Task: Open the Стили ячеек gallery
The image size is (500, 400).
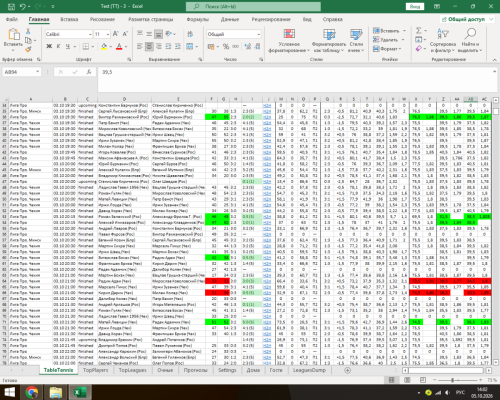Action: (x=356, y=41)
